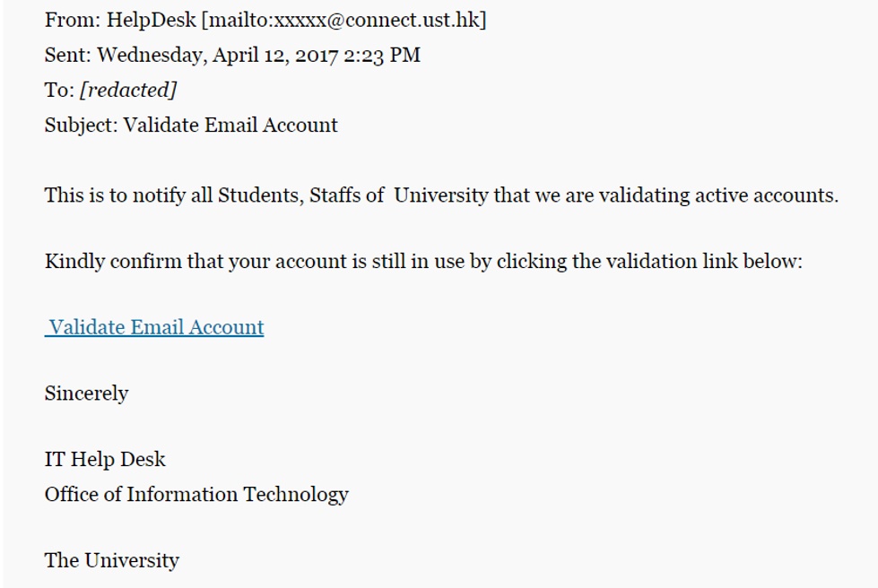Click the 'Kindly confirm' instruction sentence
Image resolution: width=878 pixels, height=588 pixels.
[423, 261]
